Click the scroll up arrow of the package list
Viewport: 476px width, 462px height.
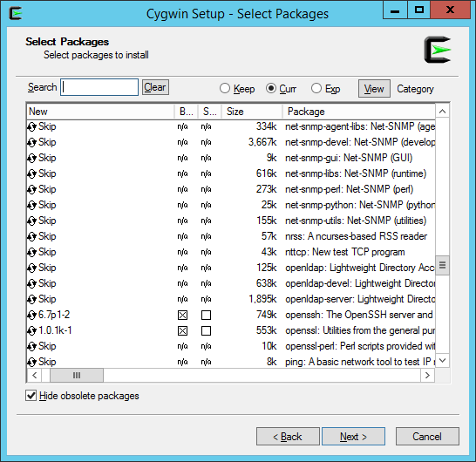(442, 112)
